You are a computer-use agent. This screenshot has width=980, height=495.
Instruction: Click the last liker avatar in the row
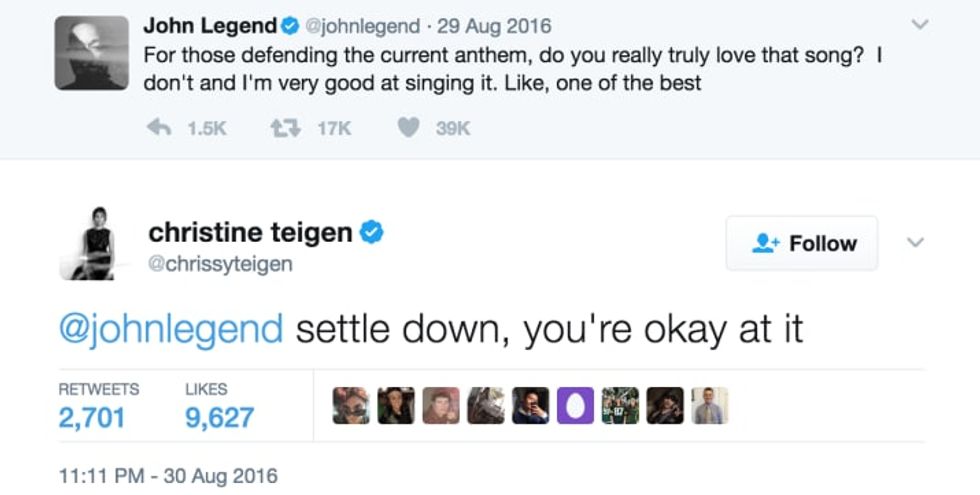tap(710, 405)
